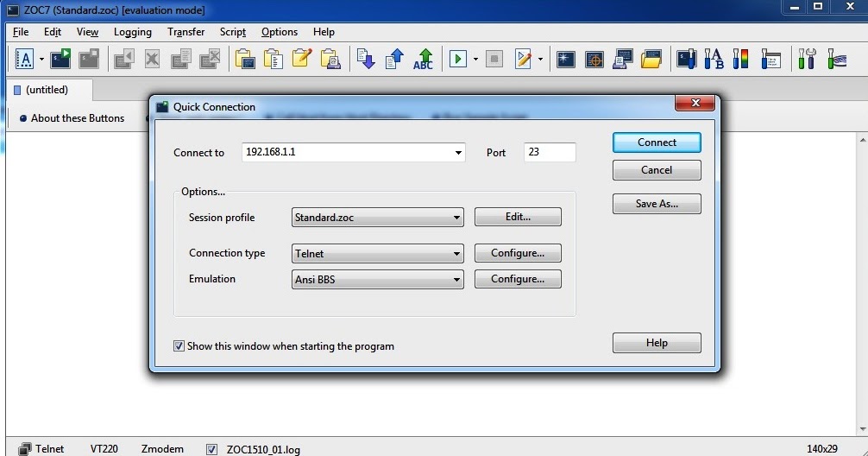Click the grayed-out terminal with left arrow icon
868x456 pixels.
[124, 59]
